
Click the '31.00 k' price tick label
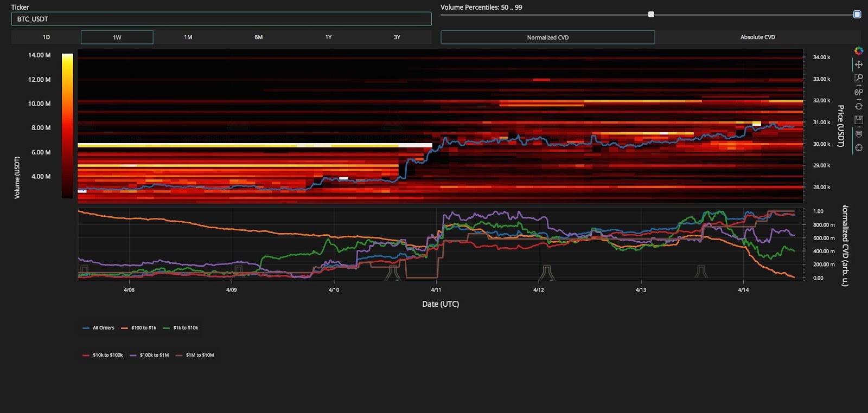821,122
